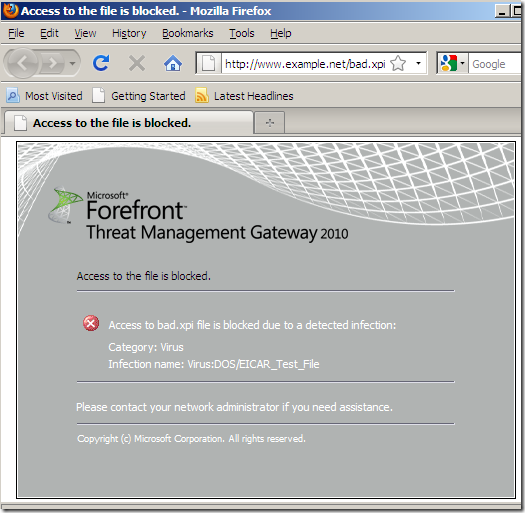
Task: Open the History menu
Action: (129, 33)
